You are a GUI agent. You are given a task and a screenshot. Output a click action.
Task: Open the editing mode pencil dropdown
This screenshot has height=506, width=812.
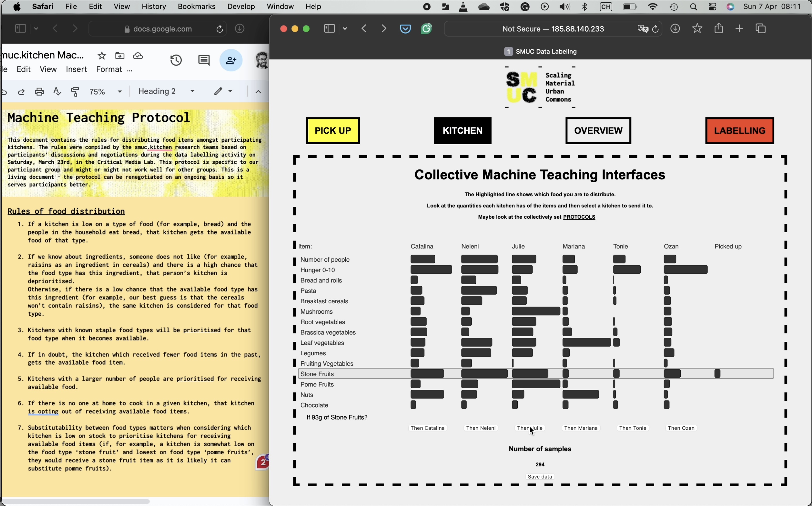(223, 91)
